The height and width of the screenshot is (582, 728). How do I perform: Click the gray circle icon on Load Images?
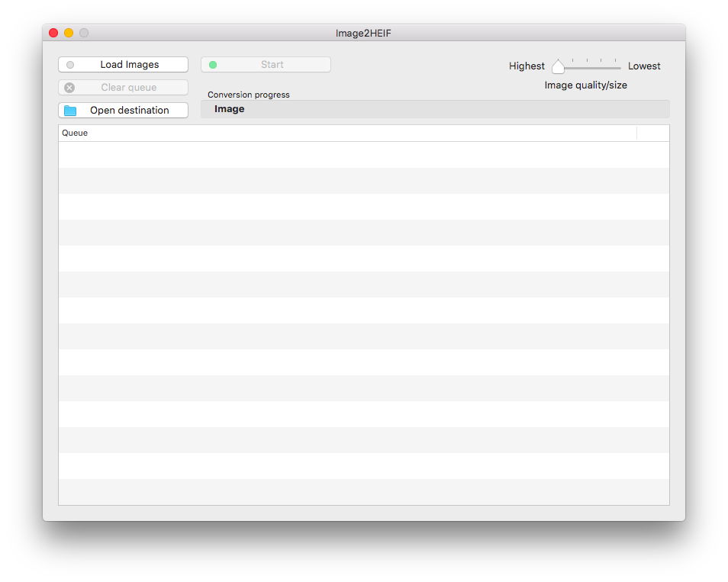pos(70,65)
